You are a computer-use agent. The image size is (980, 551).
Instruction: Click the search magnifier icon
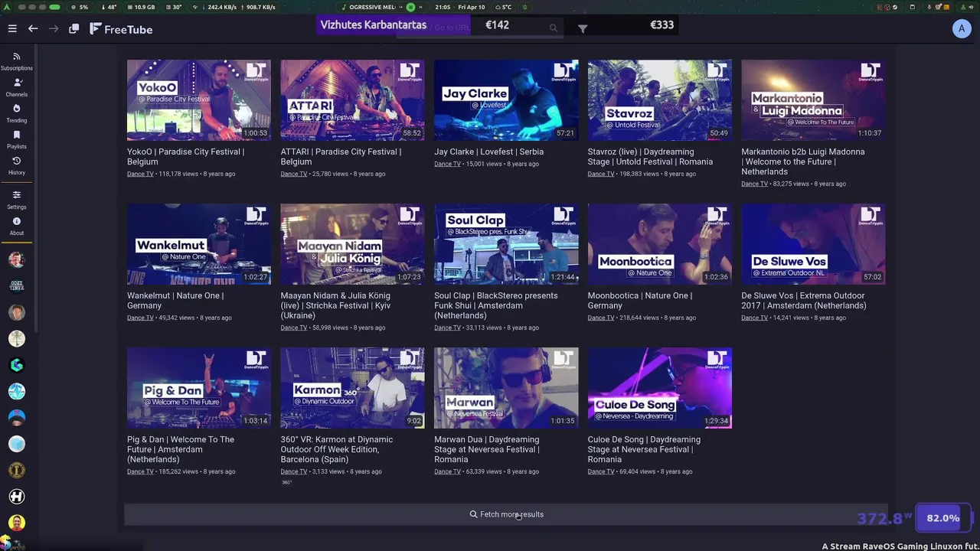coord(553,28)
